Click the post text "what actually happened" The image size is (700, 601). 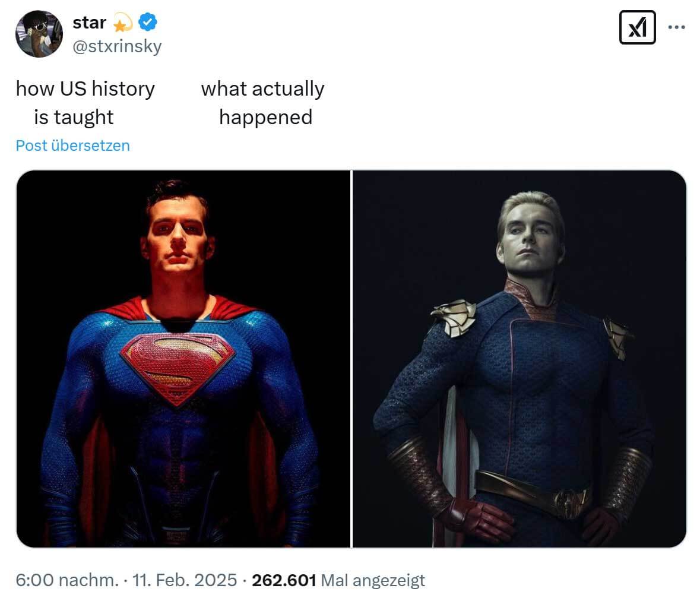(x=263, y=103)
